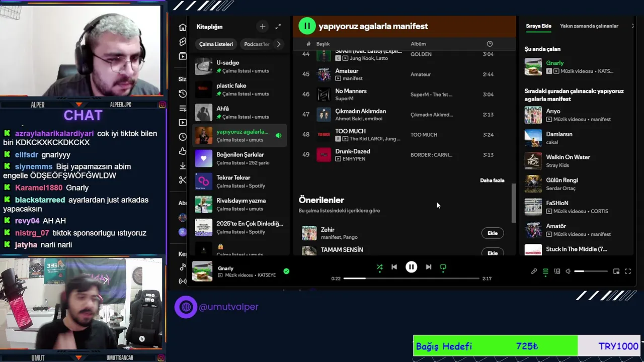Open Your videos icon in YouTube sidebar
Viewport: 644px width, 362px height.
pos(183,122)
